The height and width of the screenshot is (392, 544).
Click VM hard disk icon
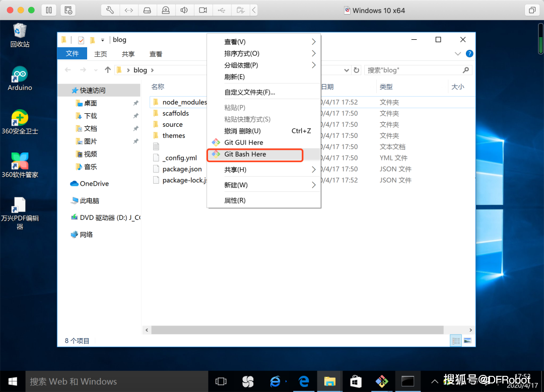[147, 10]
